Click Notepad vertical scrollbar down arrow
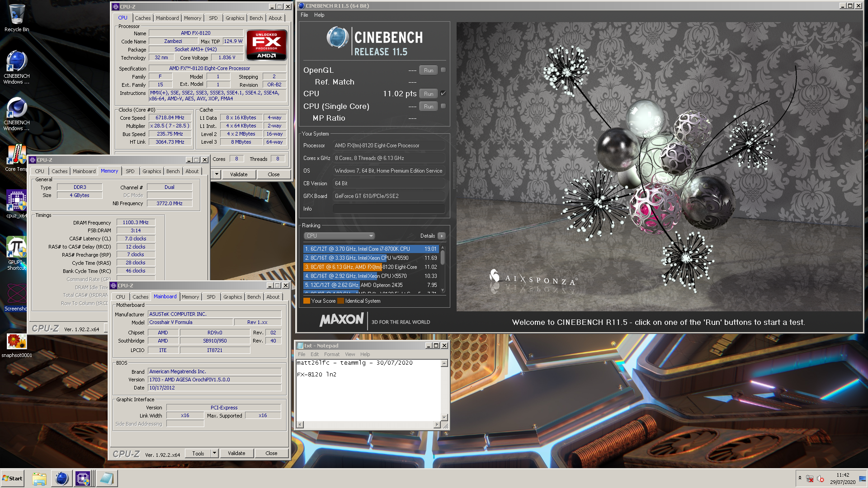This screenshot has height=488, width=868. 444,417
